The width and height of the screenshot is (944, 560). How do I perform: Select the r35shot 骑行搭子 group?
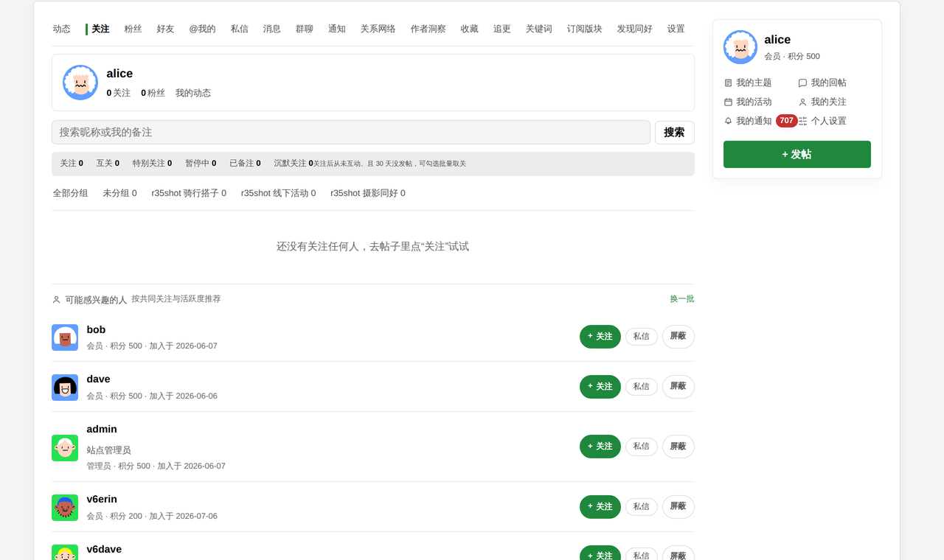(189, 193)
